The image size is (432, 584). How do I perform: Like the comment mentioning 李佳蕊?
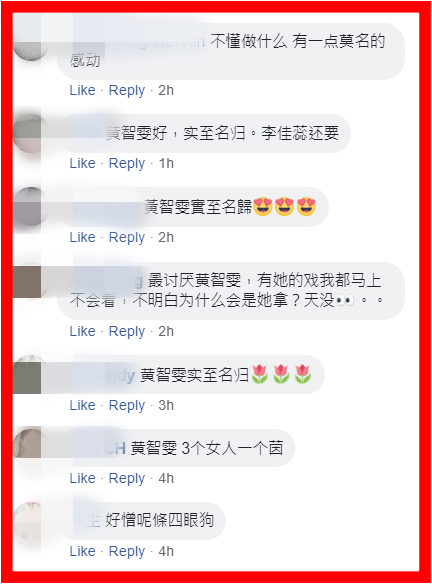pyautogui.click(x=82, y=163)
